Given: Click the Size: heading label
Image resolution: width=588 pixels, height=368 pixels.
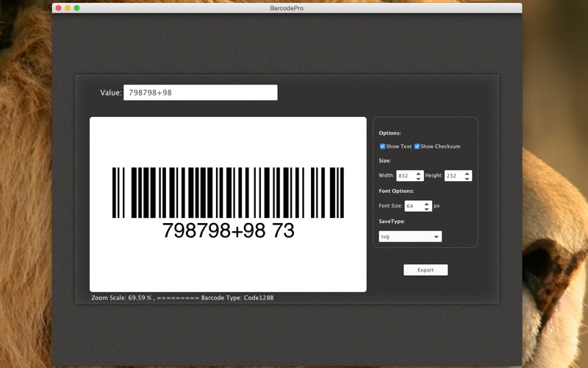Looking at the screenshot, I should tap(384, 160).
